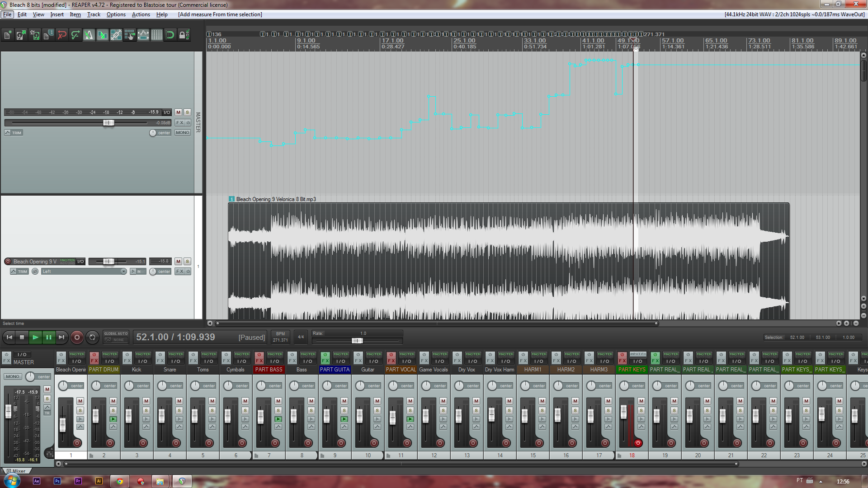Mute the Bleach Opening track in panel

[x=178, y=261]
